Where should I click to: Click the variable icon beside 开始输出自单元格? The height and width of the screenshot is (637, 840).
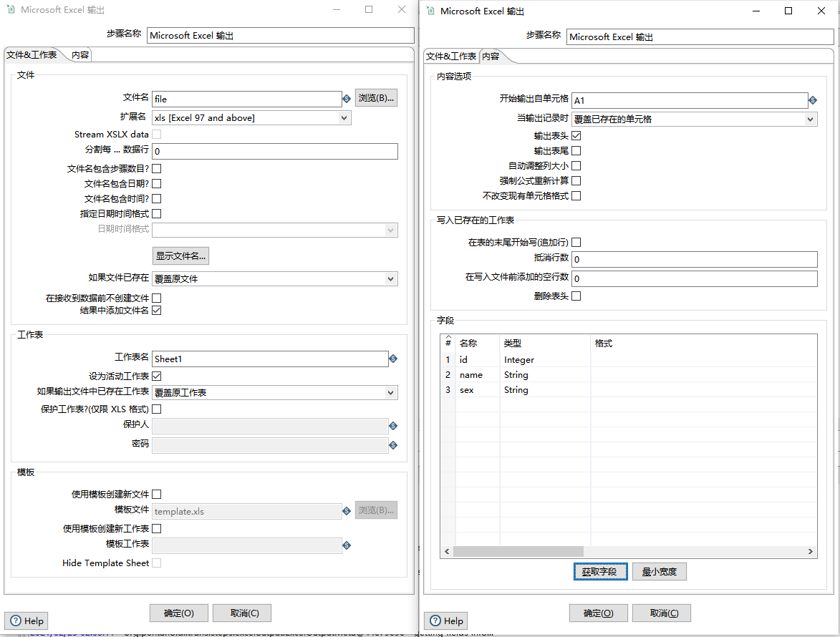click(813, 100)
